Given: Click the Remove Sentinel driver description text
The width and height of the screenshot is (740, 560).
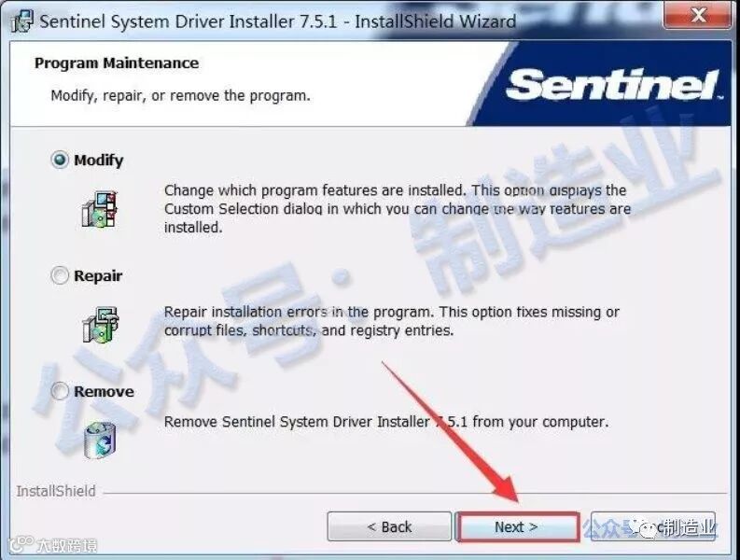Looking at the screenshot, I should click(x=386, y=422).
